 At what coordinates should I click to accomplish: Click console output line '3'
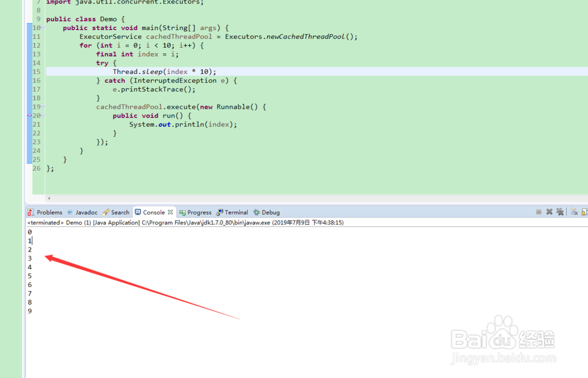click(29, 259)
